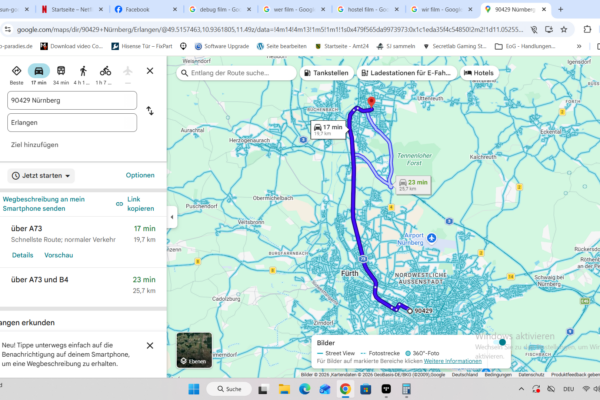This screenshot has width=600, height=400.
Task: Open the browser extensions puzzle icon
Action: pos(587,29)
